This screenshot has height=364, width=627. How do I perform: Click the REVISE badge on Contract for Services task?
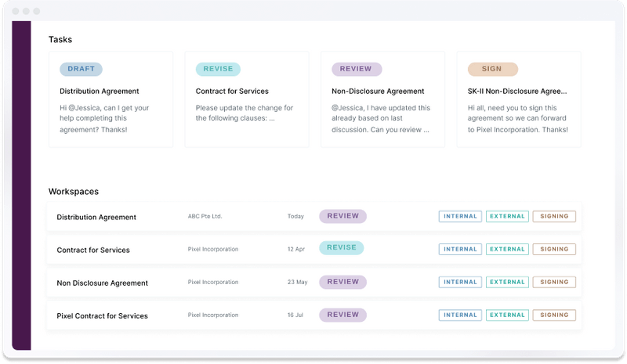218,69
